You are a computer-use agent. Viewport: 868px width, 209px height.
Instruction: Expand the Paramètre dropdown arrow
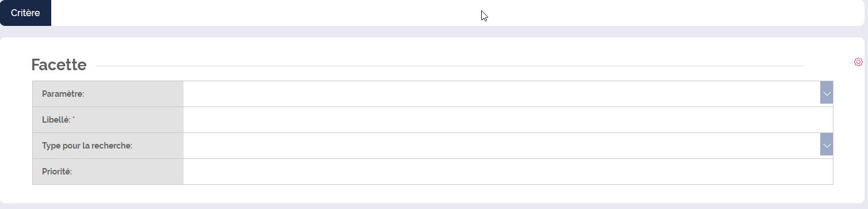[x=827, y=93]
